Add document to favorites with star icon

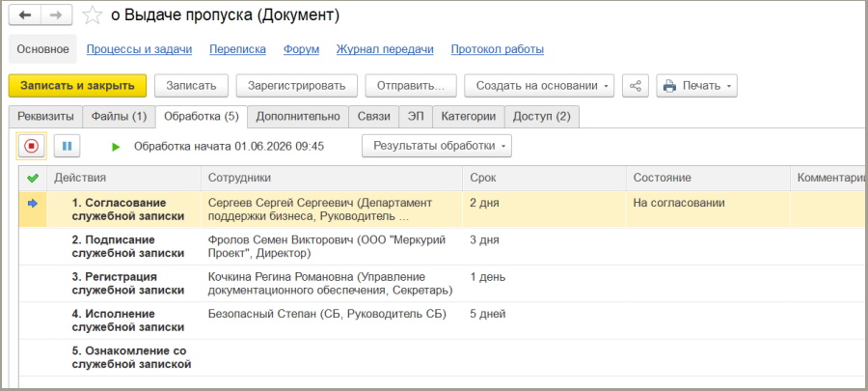pos(93,15)
